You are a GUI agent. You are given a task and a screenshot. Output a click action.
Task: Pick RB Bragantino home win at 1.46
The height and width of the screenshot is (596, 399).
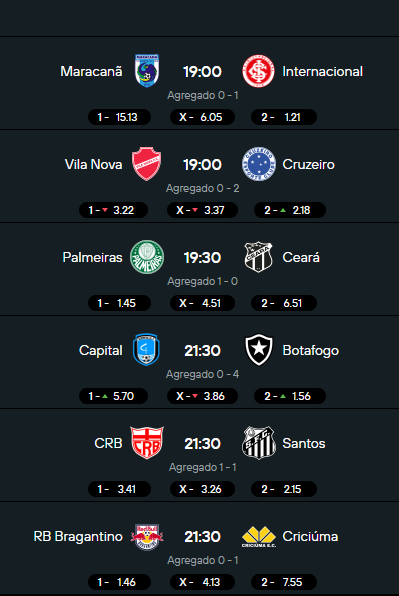coord(119,582)
